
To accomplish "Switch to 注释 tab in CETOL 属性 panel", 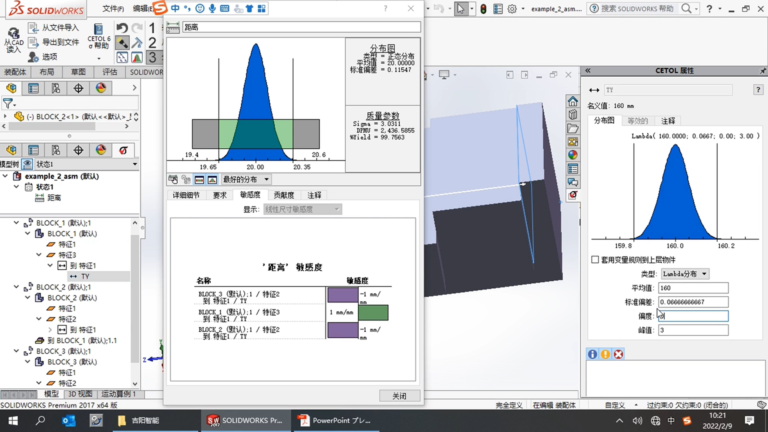I will 668,121.
